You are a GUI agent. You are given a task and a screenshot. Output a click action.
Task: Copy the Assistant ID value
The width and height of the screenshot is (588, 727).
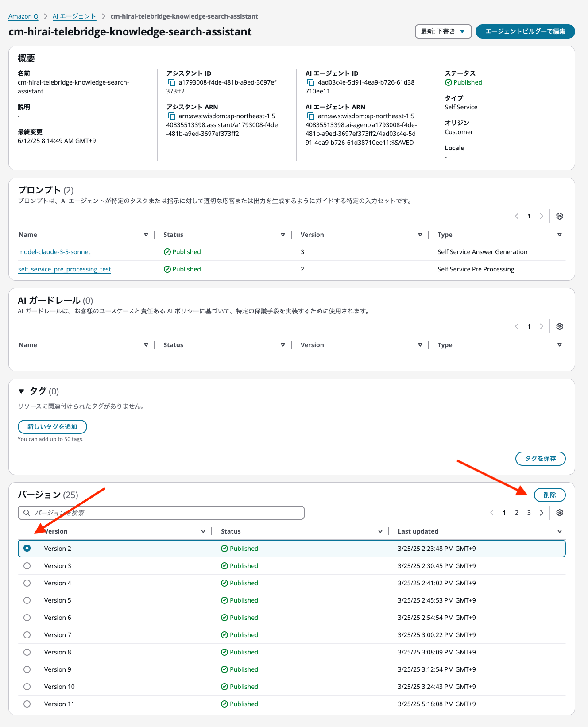(172, 82)
